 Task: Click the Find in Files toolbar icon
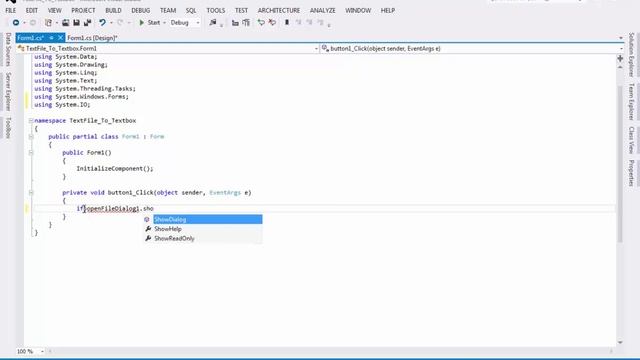[x=213, y=23]
